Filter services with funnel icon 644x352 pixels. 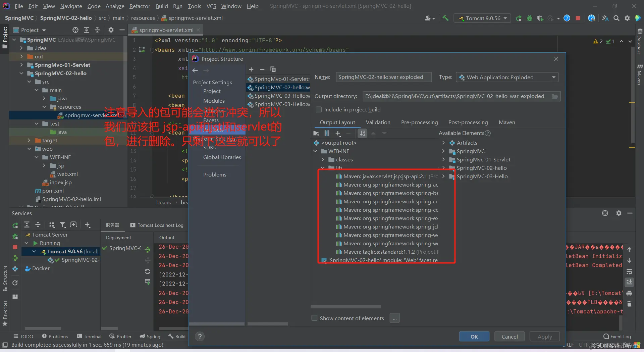[63, 225]
